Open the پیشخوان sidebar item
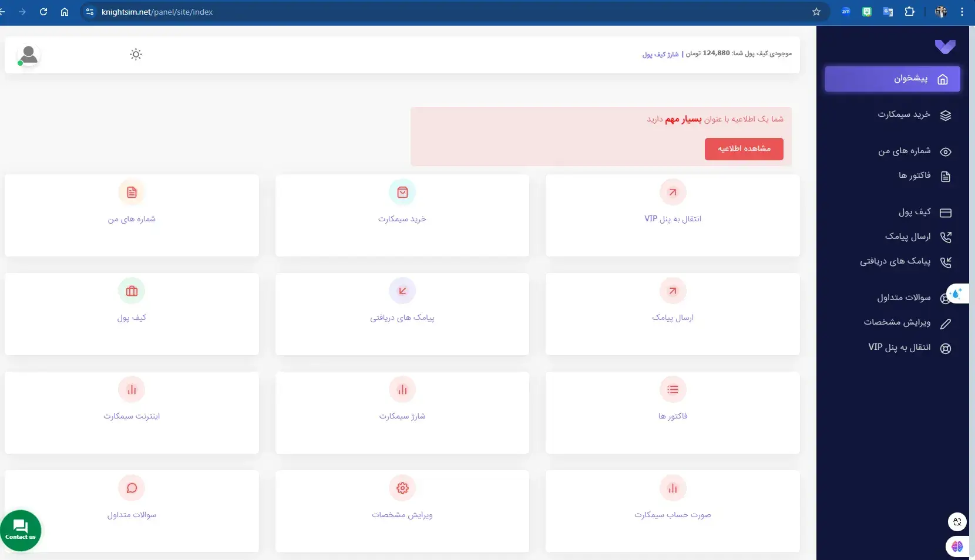 [892, 79]
